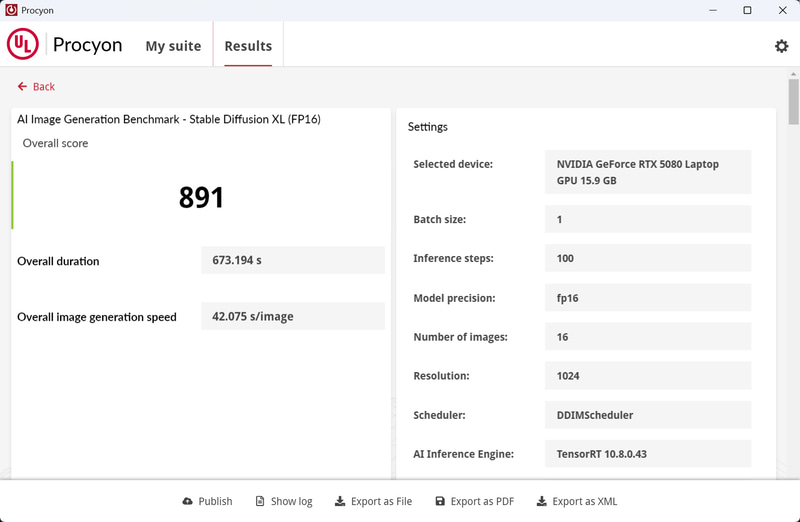Click the Model precision value fp16
The height and width of the screenshot is (522, 800).
click(648, 297)
